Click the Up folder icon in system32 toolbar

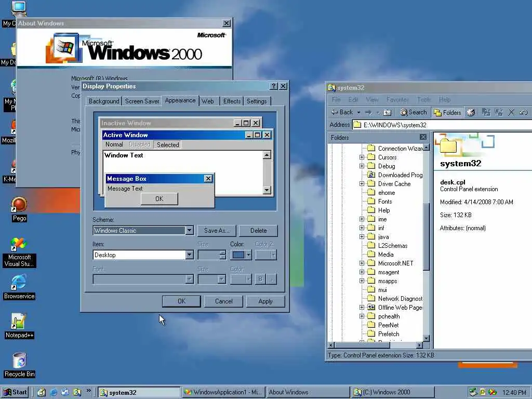(x=387, y=112)
